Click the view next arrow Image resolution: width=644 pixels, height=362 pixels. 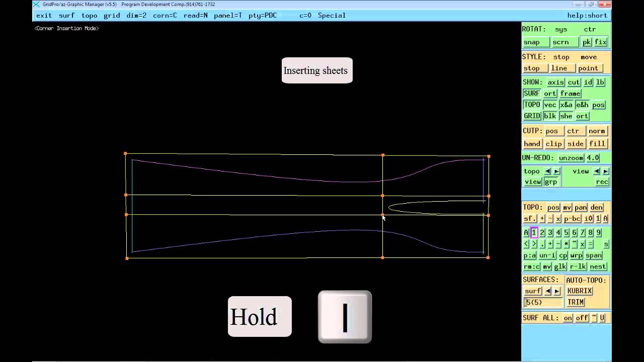605,171
